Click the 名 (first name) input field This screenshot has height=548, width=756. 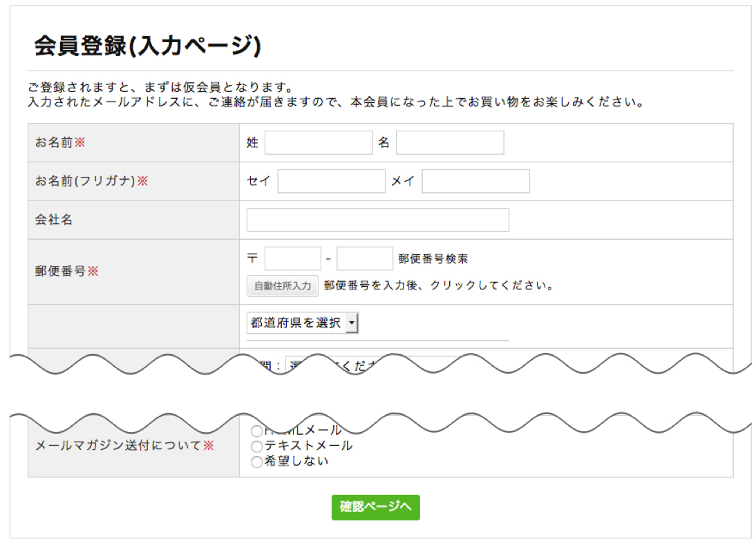pyautogui.click(x=449, y=142)
